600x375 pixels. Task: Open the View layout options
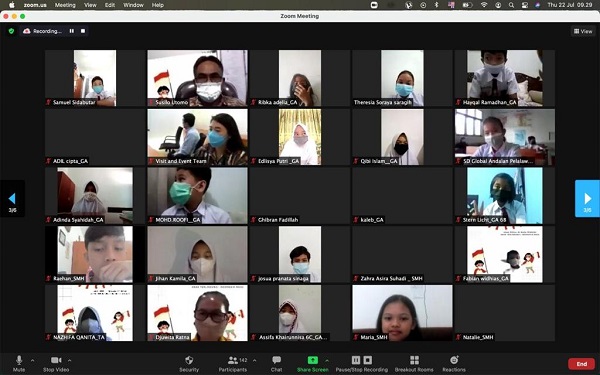583,31
